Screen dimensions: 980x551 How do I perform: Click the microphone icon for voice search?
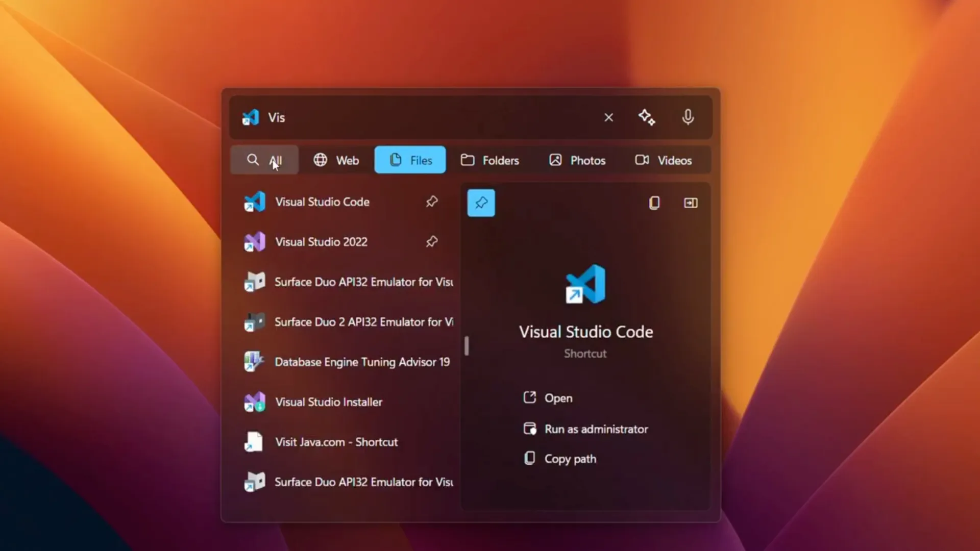pos(688,117)
